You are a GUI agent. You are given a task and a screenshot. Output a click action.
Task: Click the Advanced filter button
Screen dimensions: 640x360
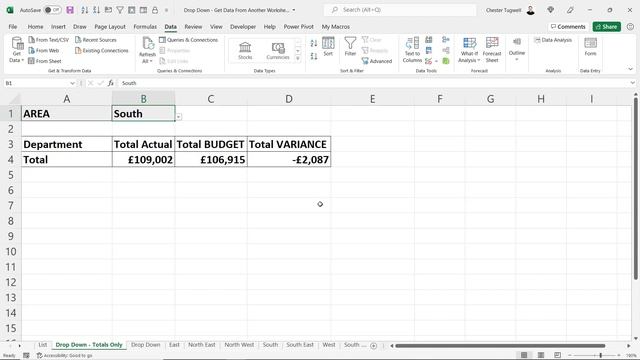coord(377,61)
